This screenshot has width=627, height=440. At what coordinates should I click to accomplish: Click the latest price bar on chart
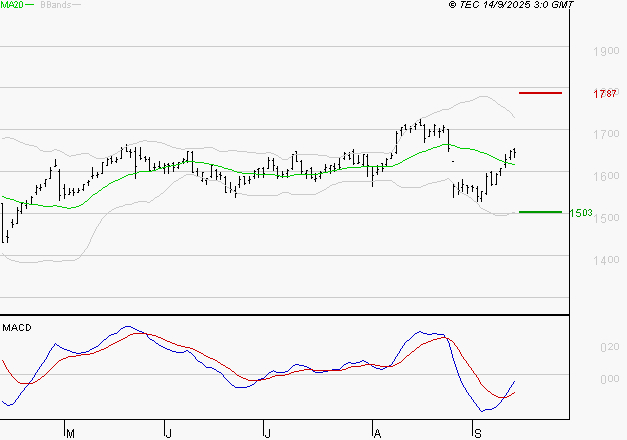click(x=514, y=153)
